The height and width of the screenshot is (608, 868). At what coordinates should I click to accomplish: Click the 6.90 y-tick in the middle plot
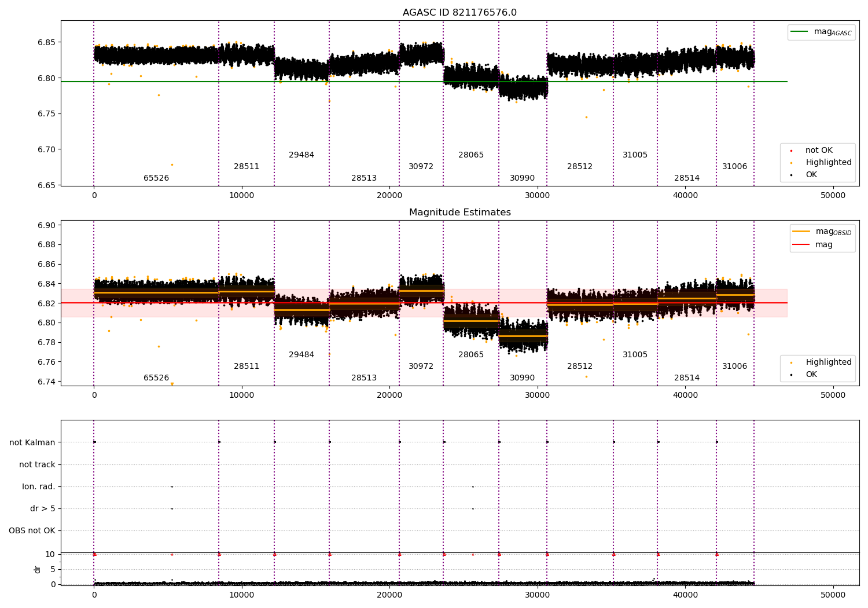tap(47, 226)
